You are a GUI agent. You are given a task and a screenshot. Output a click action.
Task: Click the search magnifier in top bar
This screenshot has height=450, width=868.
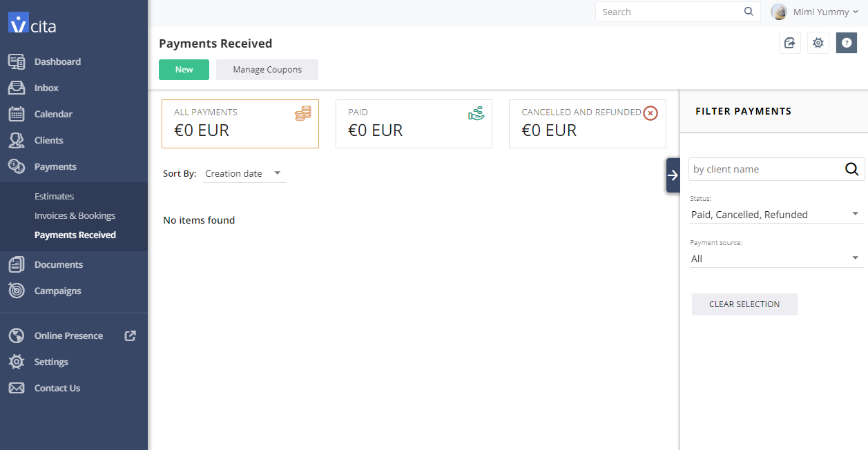749,12
